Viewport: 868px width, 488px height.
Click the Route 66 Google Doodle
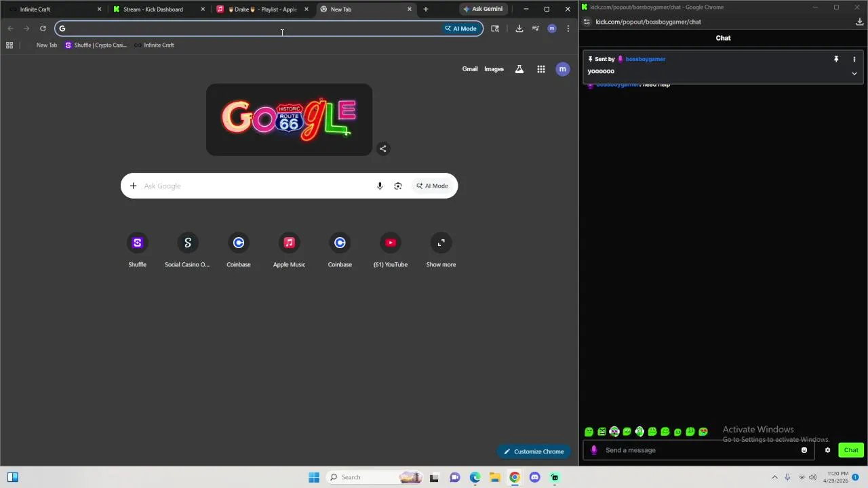point(290,120)
